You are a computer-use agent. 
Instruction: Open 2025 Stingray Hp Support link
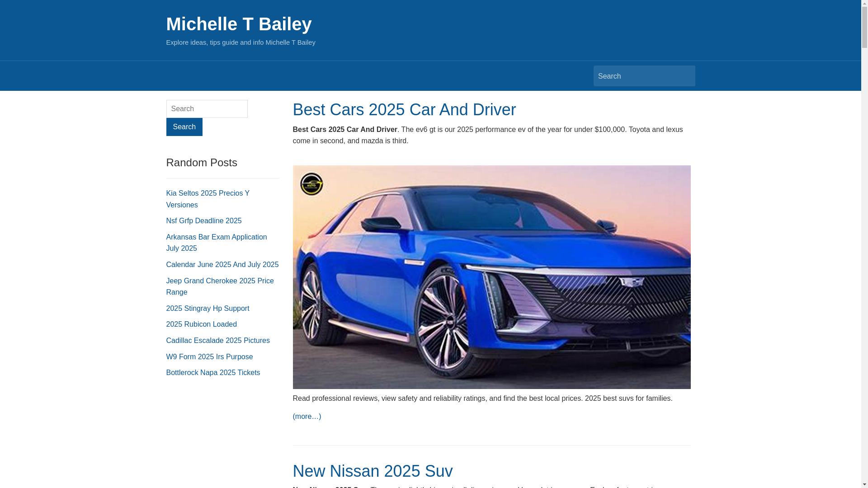pos(208,309)
